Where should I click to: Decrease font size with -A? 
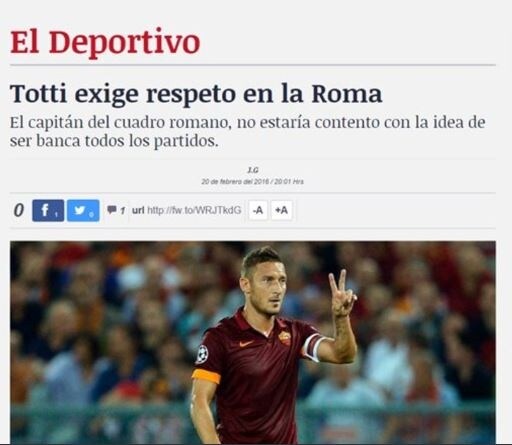point(258,210)
